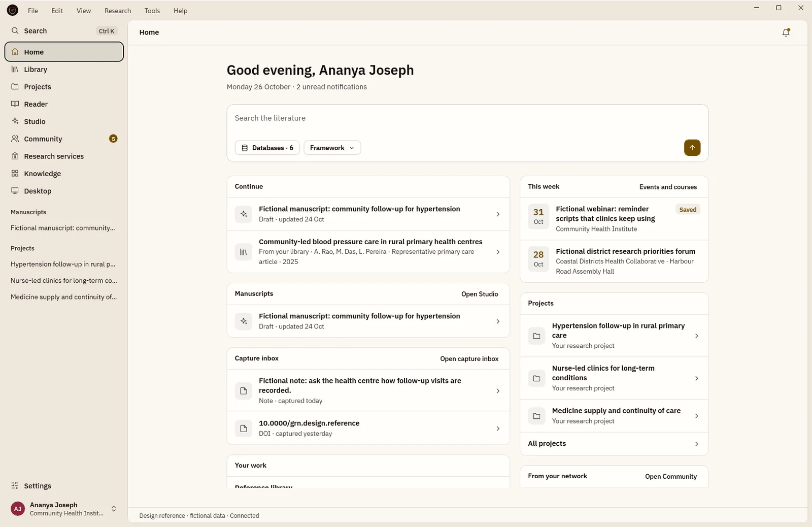Go to Reader in sidebar
This screenshot has height=527, width=812.
(64, 104)
